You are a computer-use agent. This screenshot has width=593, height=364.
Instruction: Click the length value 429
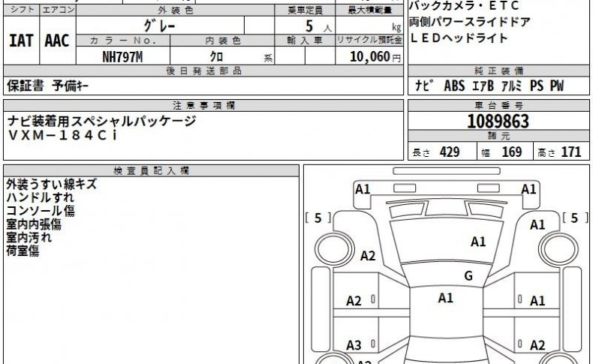pos(450,152)
